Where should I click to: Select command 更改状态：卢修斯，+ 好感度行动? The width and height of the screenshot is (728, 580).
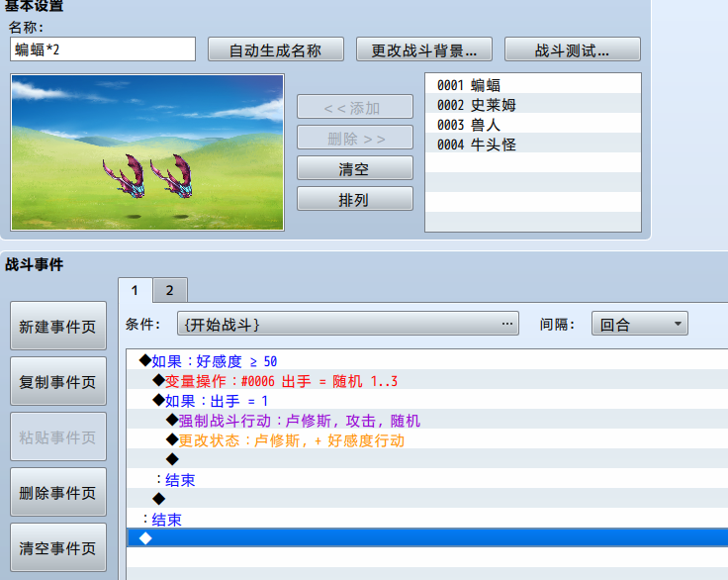[427, 440]
